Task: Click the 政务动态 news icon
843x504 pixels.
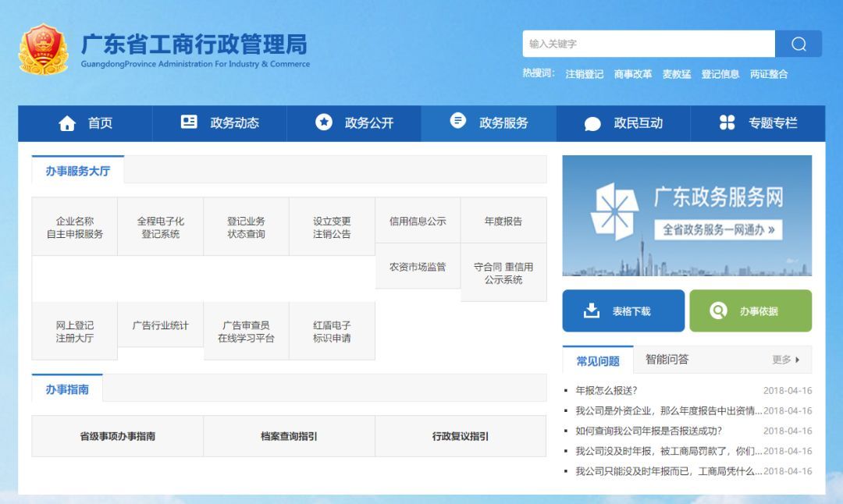Action: click(188, 122)
